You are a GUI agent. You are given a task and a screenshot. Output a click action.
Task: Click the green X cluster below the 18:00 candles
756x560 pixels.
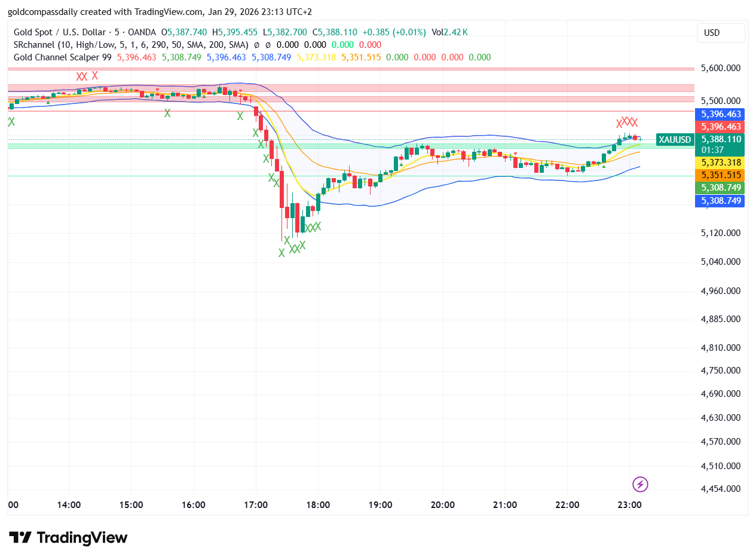312,227
